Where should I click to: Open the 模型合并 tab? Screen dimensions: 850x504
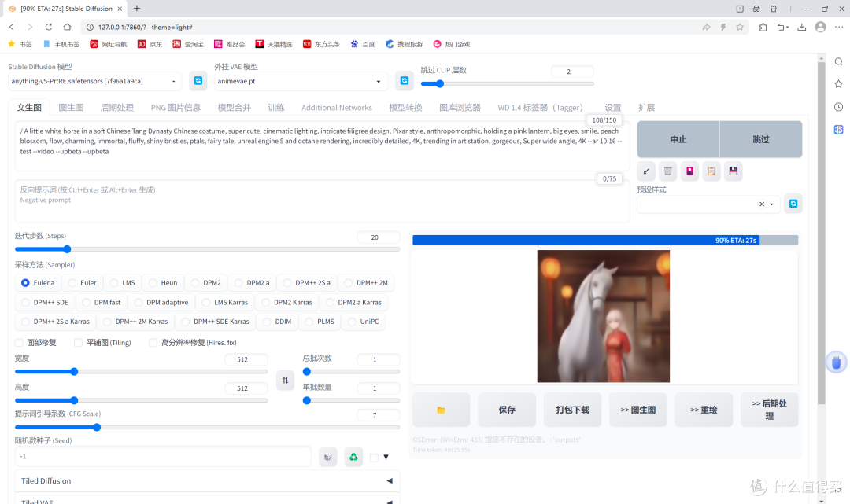pos(235,107)
